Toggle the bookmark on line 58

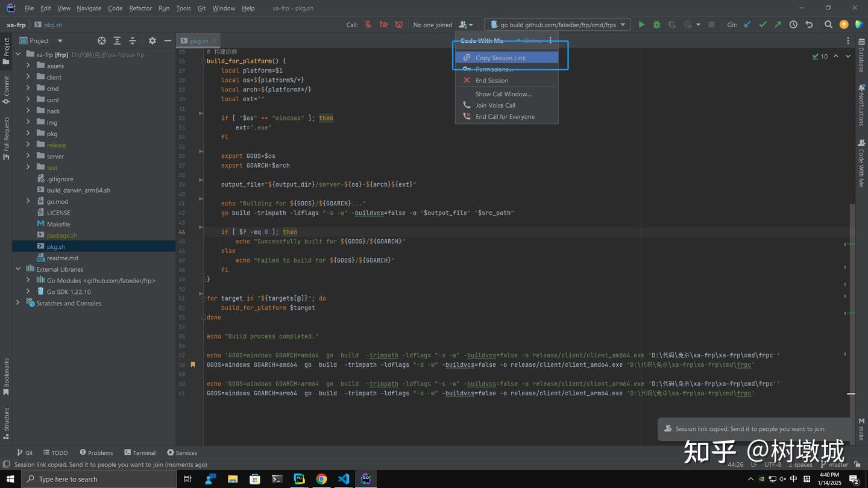193,364
